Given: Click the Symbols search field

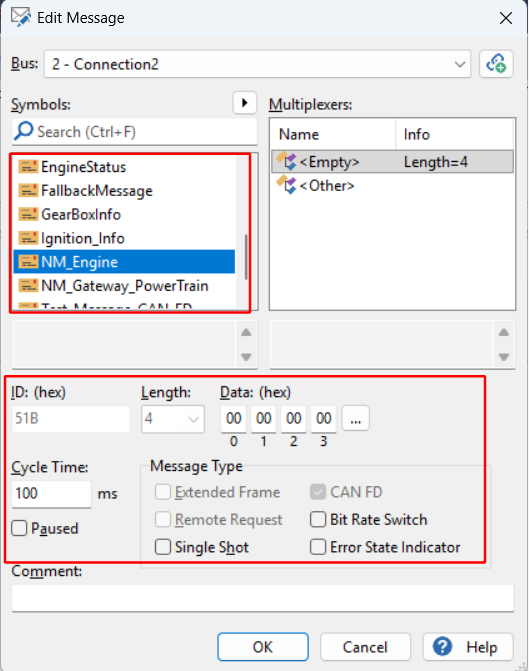Looking at the screenshot, I should click(x=135, y=132).
